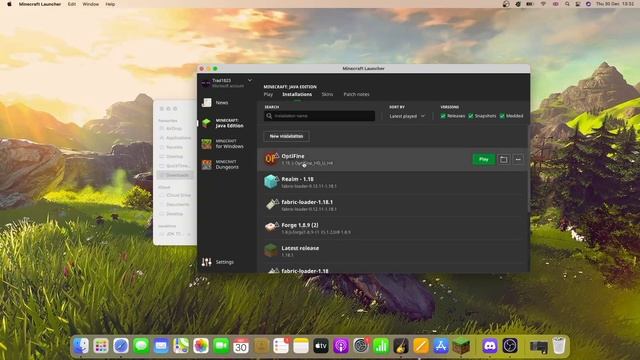
Task: Expand the account switcher chevron
Action: click(x=250, y=80)
